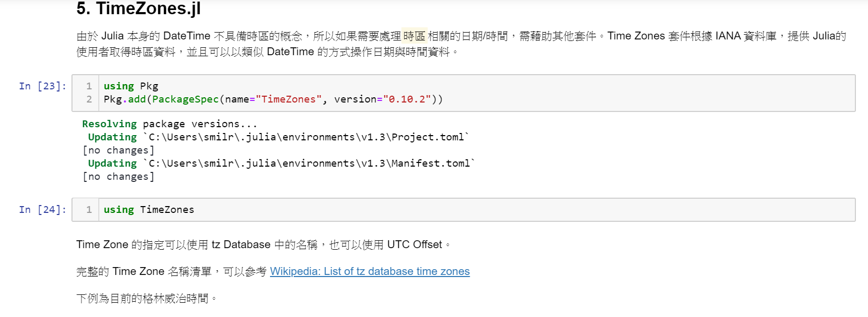
Task: Click the 'using Pkg' code line
Action: pos(131,86)
